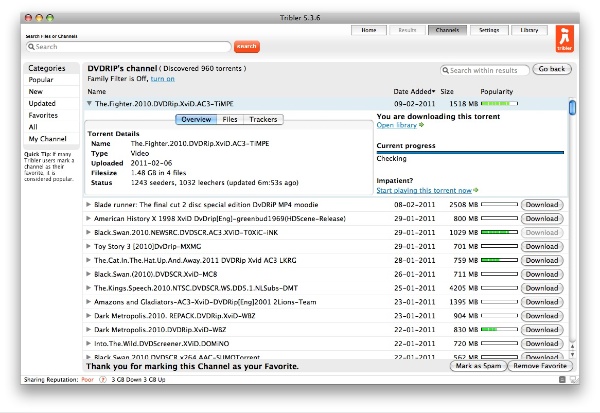Image resolution: width=600 pixels, height=413 pixels.
Task: Turn on Family Filter link
Action: (163, 78)
